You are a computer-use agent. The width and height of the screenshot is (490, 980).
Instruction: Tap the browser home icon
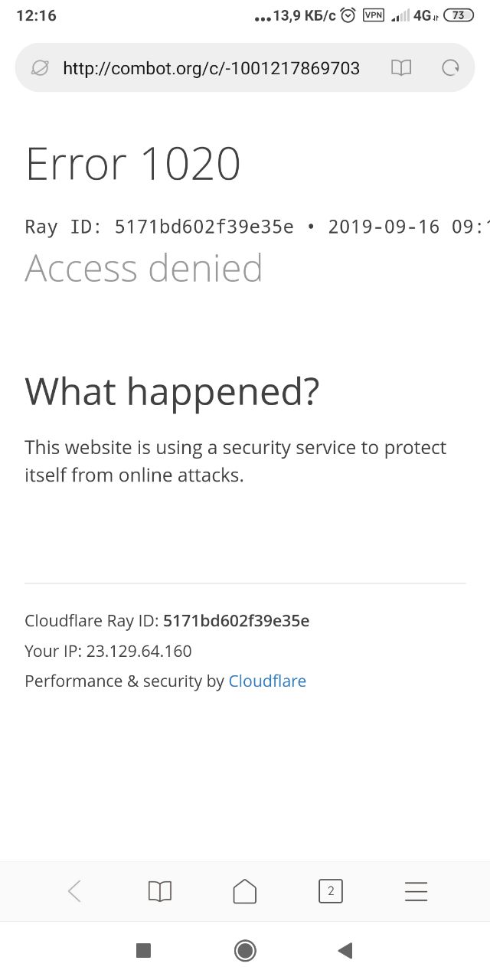pos(245,890)
